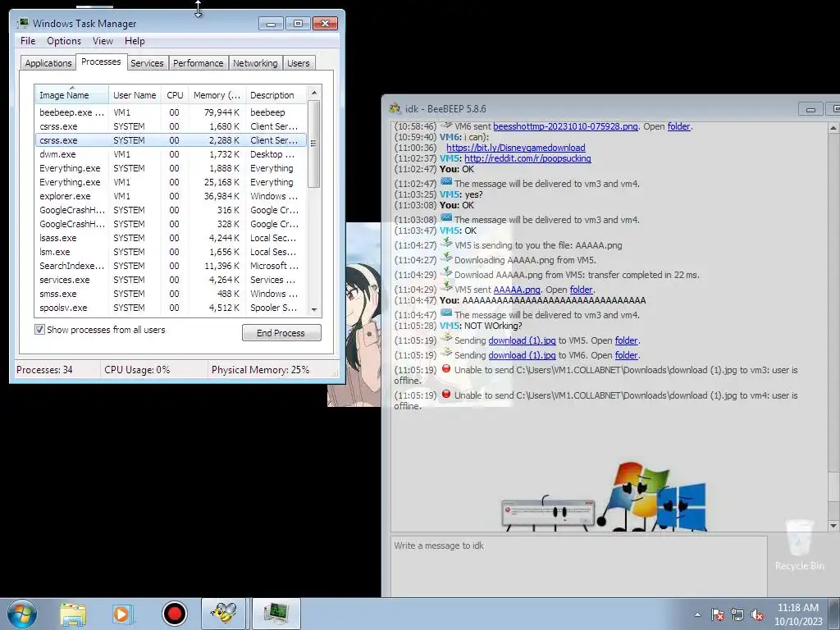Image resolution: width=840 pixels, height=630 pixels.
Task: Switch to the Applications tab
Action: click(48, 63)
